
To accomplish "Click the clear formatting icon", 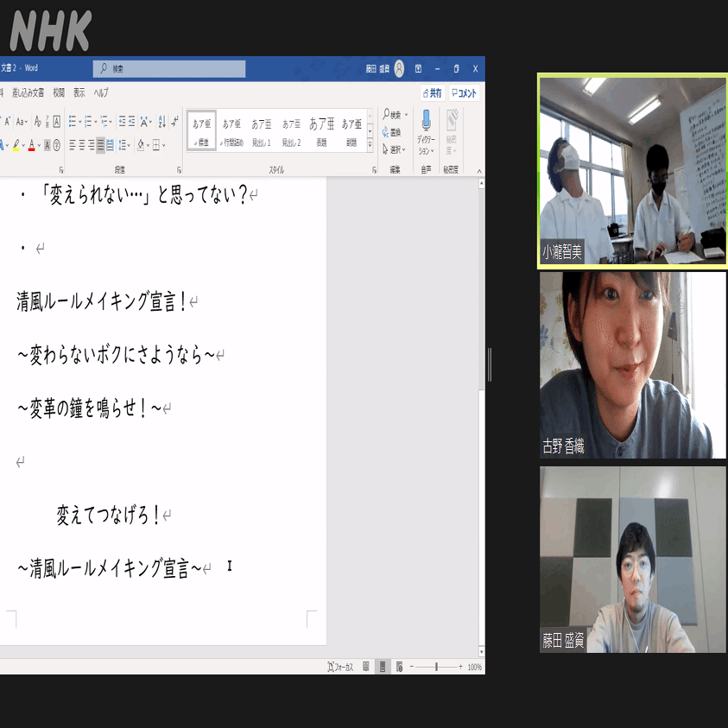I will [x=38, y=122].
